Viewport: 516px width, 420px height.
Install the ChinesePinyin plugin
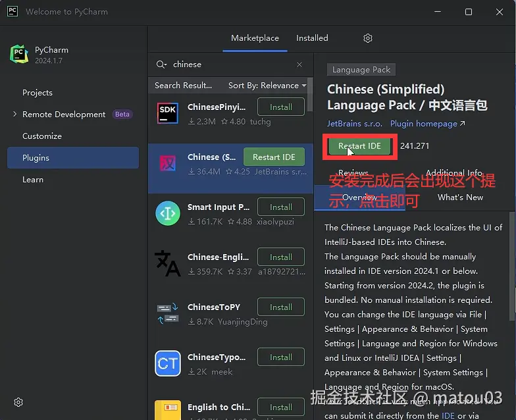280,107
